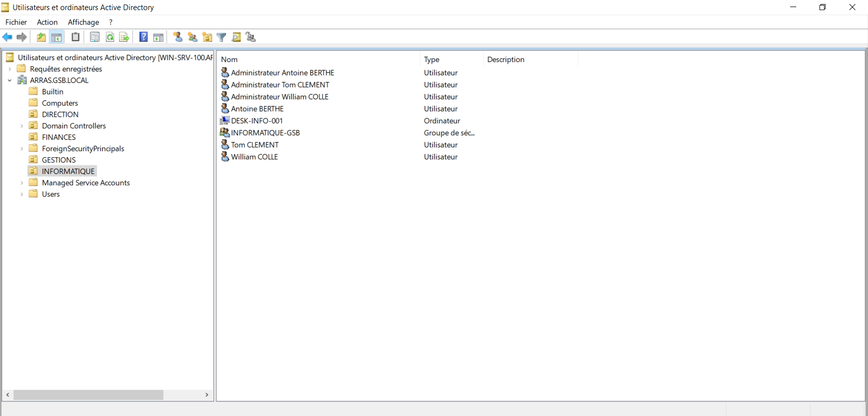The height and width of the screenshot is (416, 868).
Task: Select the Computers container in tree
Action: pyautogui.click(x=60, y=103)
